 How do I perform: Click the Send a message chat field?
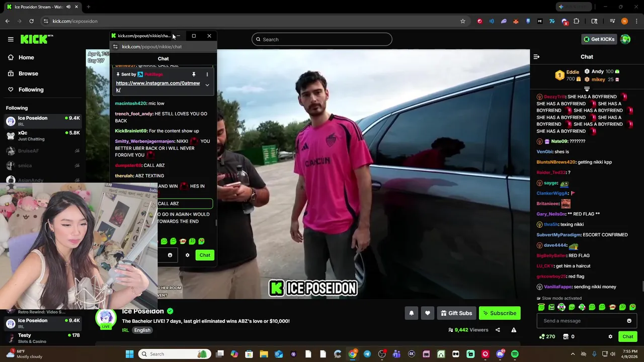coord(586,321)
